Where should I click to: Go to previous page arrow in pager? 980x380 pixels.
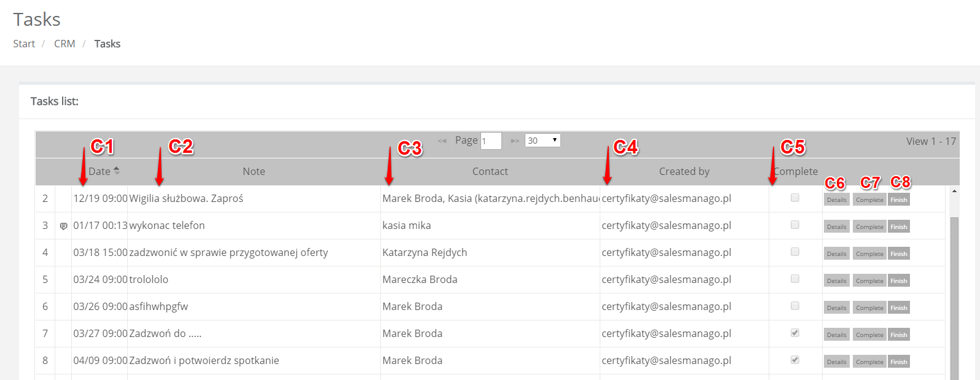442,141
